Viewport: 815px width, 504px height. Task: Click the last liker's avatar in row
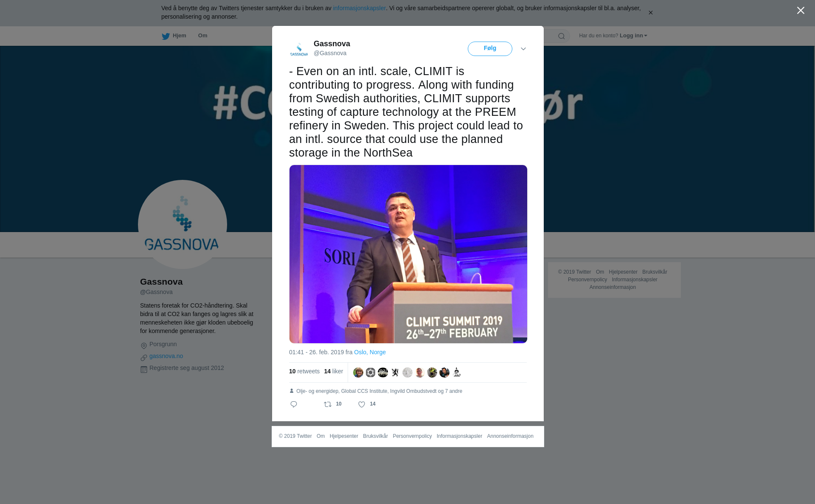[457, 372]
